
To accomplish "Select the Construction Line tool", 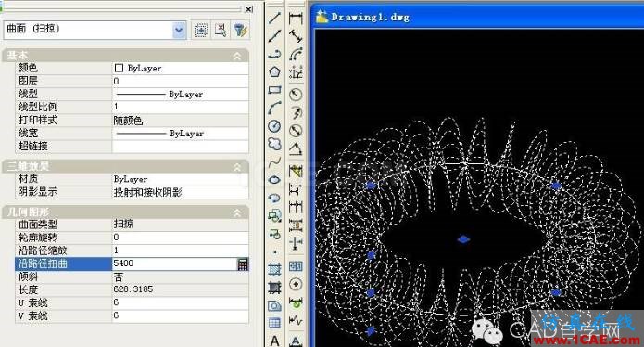I will (x=274, y=36).
